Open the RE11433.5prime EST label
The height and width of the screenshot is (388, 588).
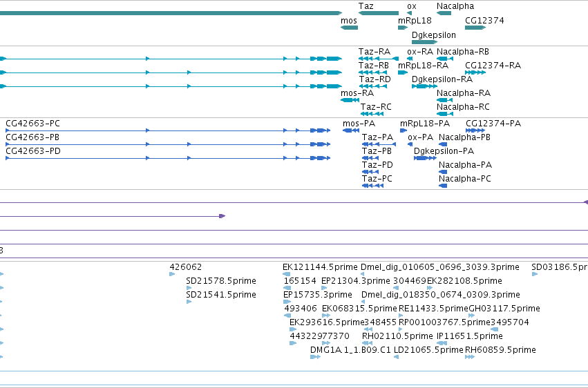tap(433, 309)
